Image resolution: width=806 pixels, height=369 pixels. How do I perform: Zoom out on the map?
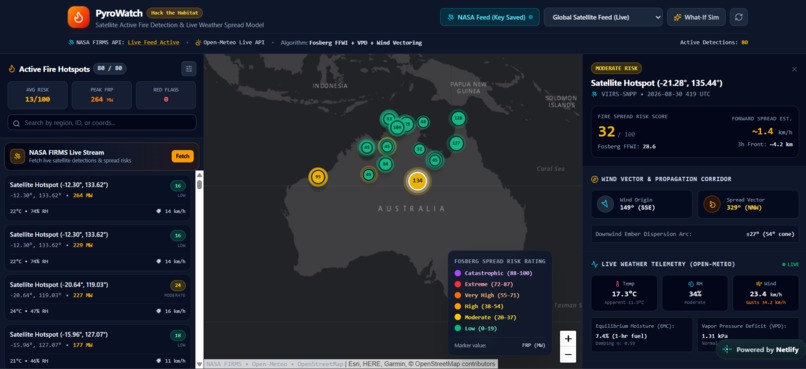point(568,355)
